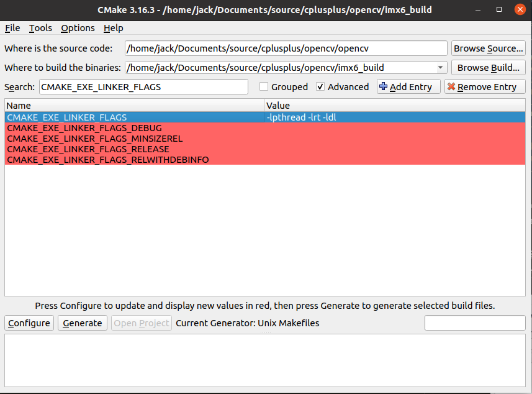The height and width of the screenshot is (394, 532).
Task: Click the -lpthread -lrt -ldl value cell
Action: (x=395, y=117)
